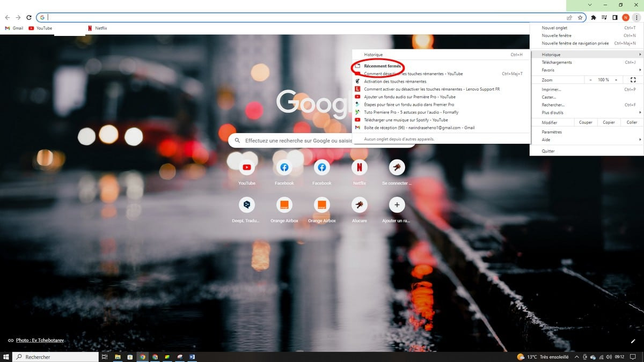Open Task View in the taskbar

click(x=105, y=357)
